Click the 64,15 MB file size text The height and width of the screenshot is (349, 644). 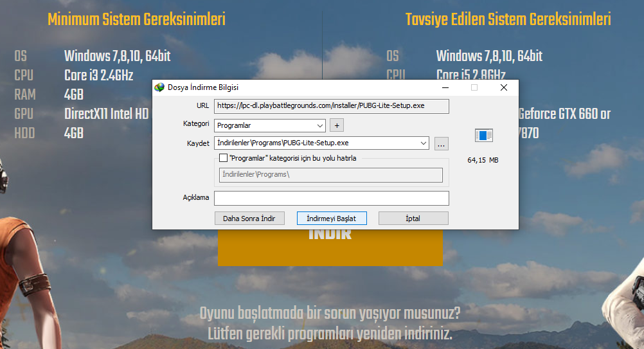click(x=483, y=160)
